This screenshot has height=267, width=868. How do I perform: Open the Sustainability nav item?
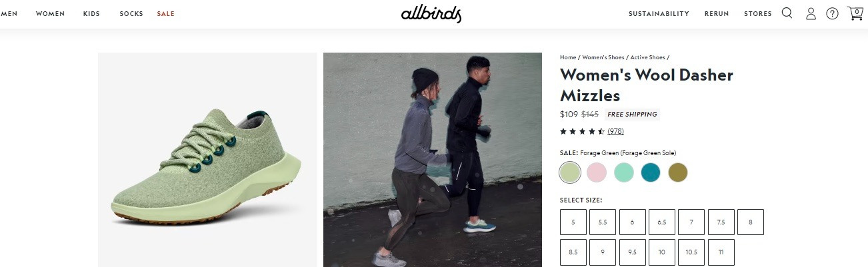(659, 14)
